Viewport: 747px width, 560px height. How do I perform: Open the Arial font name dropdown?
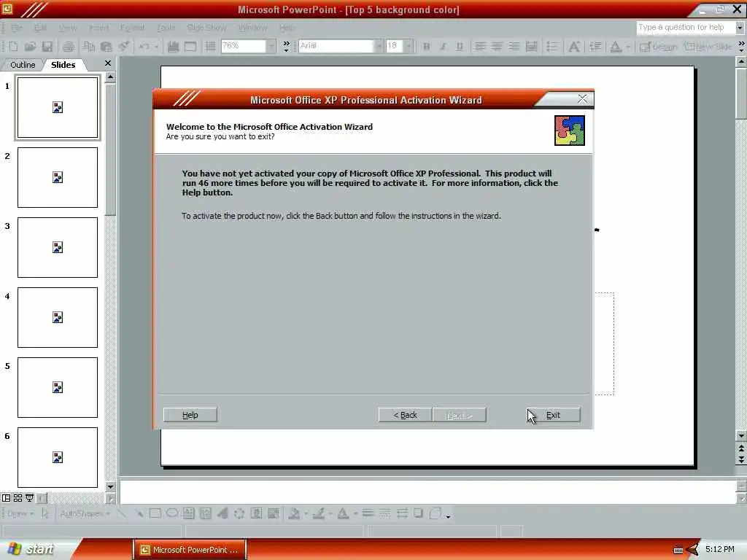pyautogui.click(x=379, y=46)
